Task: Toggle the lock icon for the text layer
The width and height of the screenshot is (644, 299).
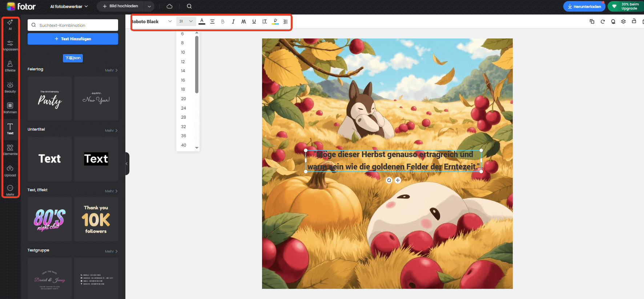Action: tap(634, 21)
